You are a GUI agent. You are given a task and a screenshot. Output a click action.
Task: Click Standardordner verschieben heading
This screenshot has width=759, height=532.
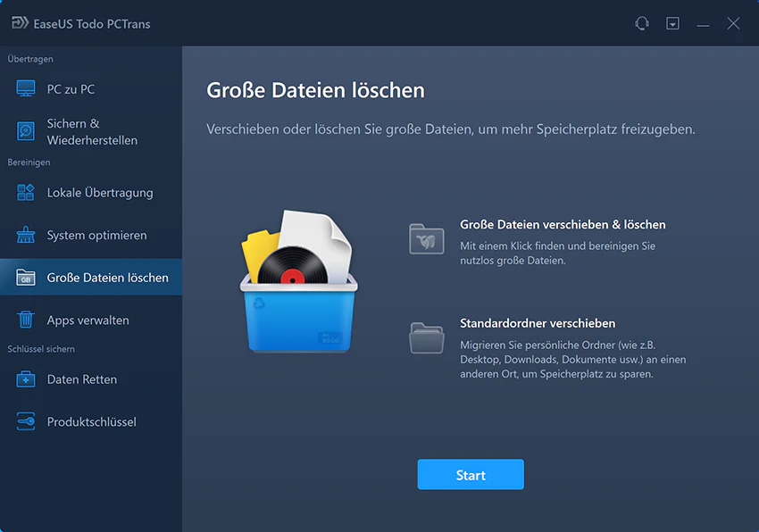(538, 323)
